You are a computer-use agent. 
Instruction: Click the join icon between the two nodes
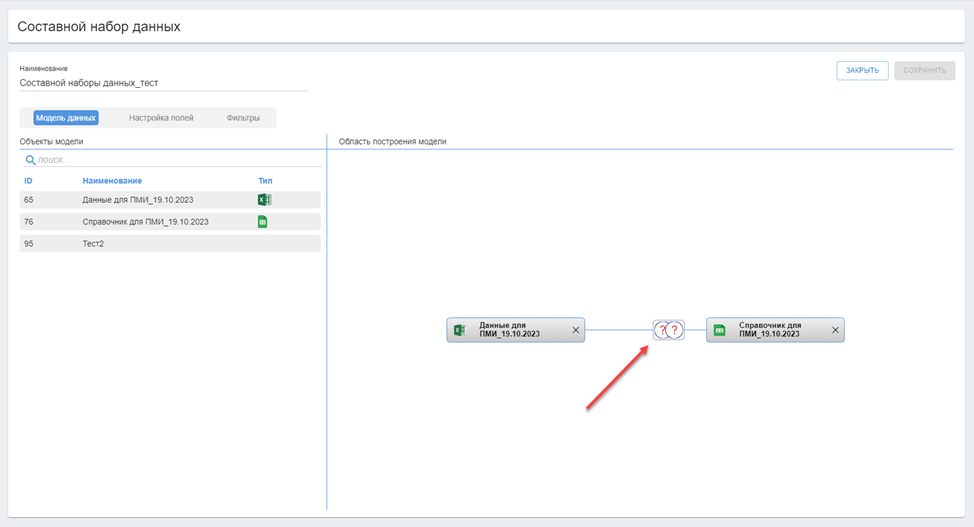click(x=668, y=330)
